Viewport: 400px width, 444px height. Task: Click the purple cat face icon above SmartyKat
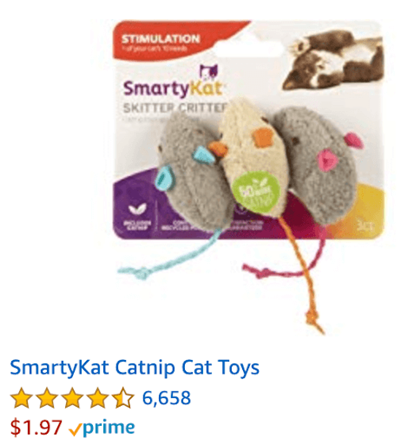tap(209, 73)
